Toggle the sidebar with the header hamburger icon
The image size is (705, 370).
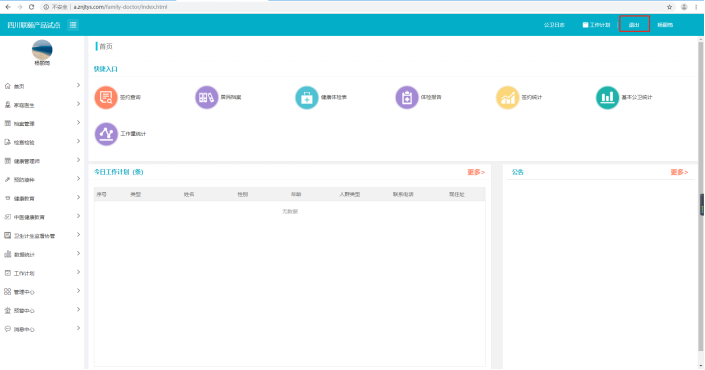(73, 25)
